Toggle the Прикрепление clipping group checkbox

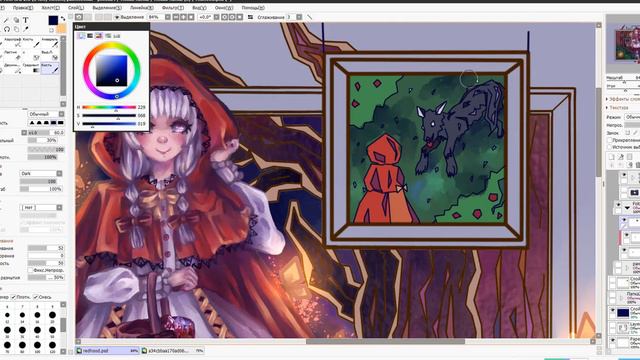coord(609,140)
